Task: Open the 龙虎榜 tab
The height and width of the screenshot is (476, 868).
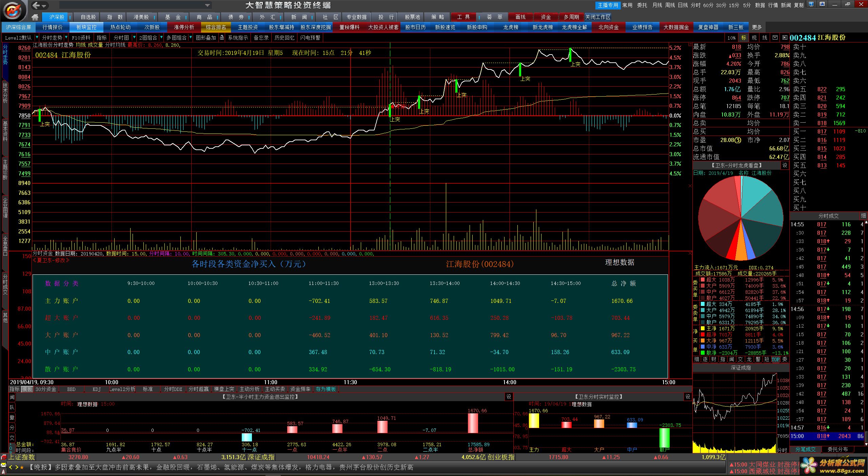Action: click(511, 27)
